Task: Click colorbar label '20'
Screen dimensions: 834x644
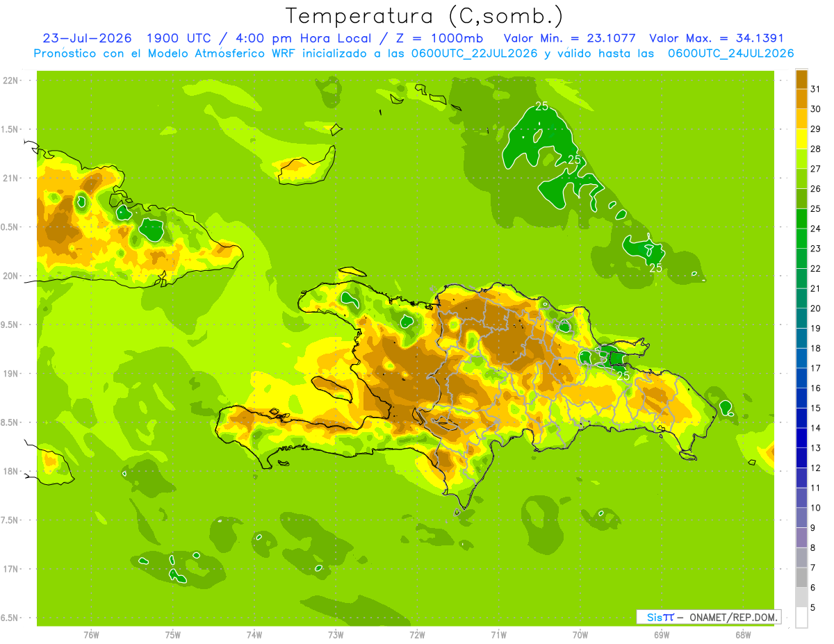Action: pos(816,308)
